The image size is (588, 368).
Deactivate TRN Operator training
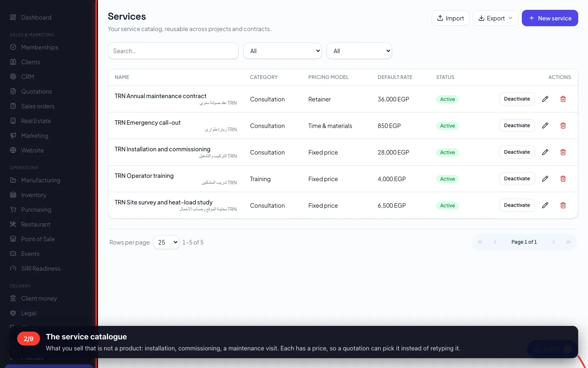pos(517,179)
